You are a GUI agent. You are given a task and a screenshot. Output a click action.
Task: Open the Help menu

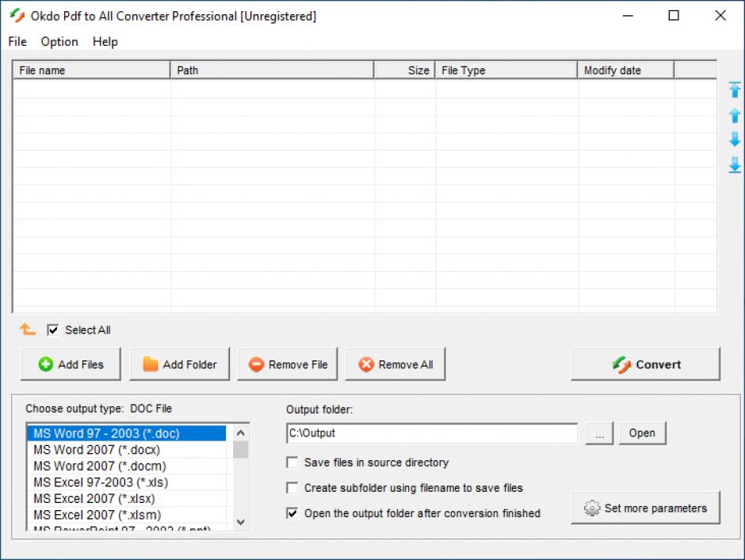[105, 42]
